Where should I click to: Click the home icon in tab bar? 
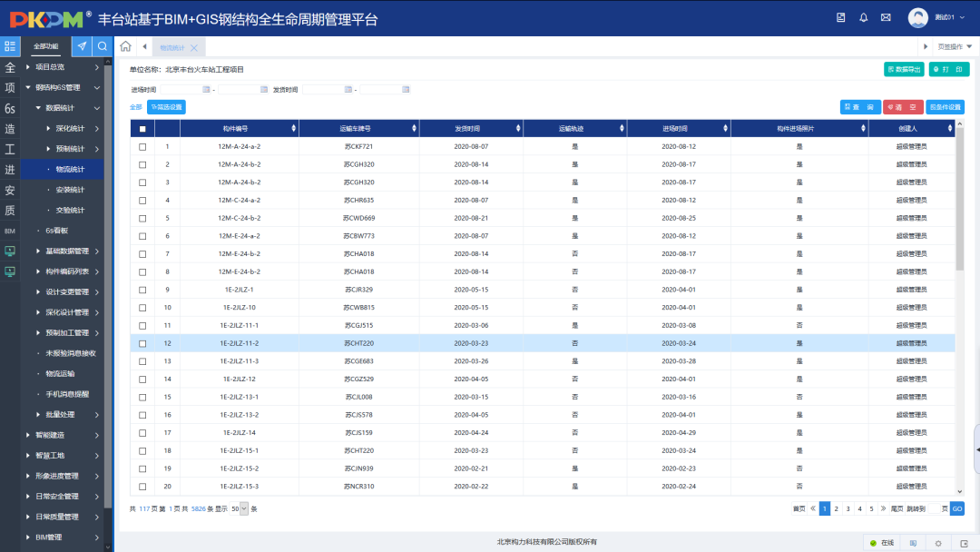[126, 46]
